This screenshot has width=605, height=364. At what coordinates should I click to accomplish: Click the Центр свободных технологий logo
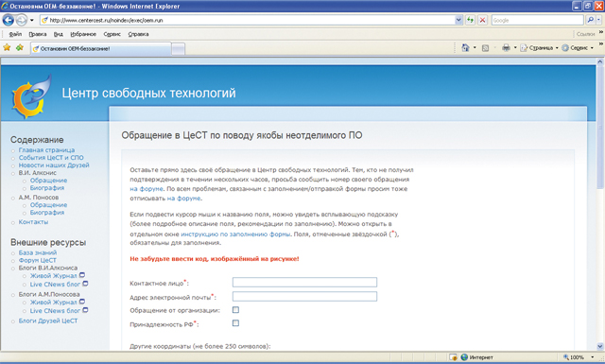31,96
